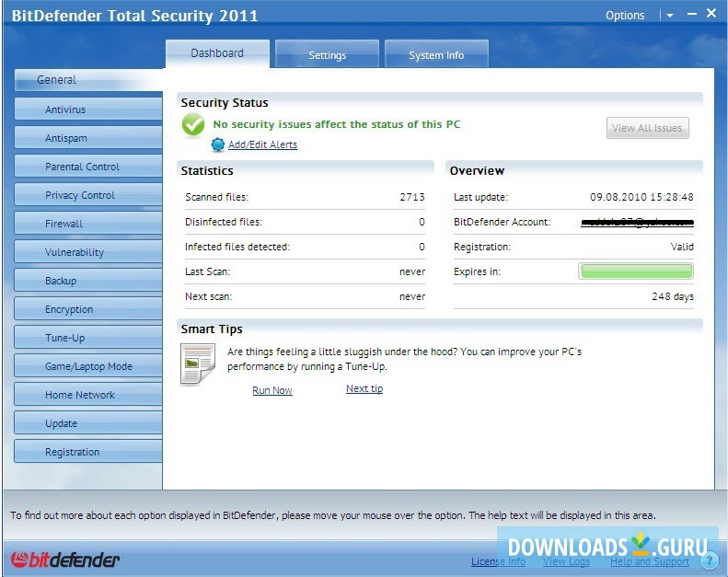This screenshot has height=577, width=728.
Task: Open the Firewall section
Action: click(88, 224)
